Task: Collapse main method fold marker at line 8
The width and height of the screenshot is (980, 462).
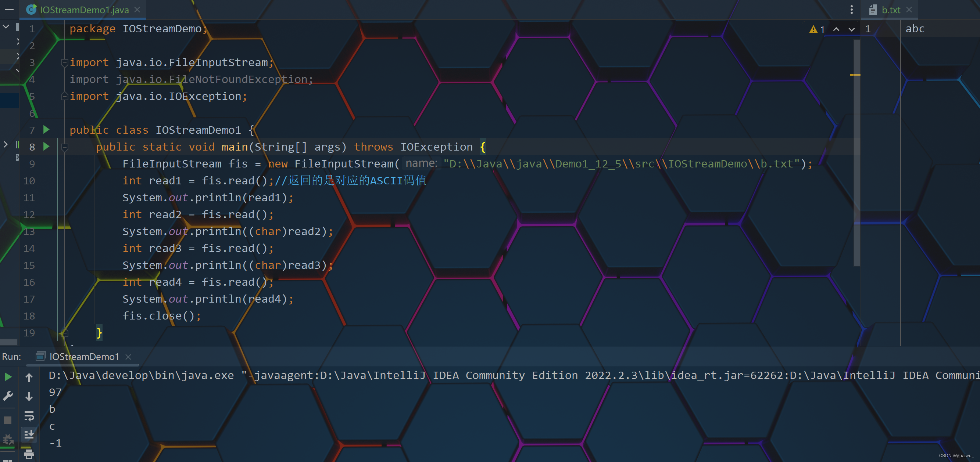Action: [64, 147]
